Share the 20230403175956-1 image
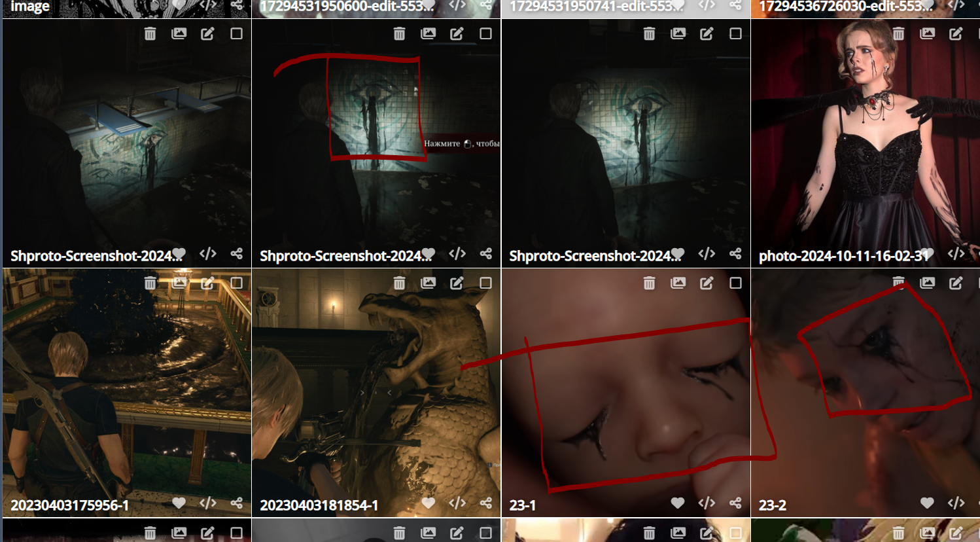This screenshot has width=980, height=542. point(236,503)
